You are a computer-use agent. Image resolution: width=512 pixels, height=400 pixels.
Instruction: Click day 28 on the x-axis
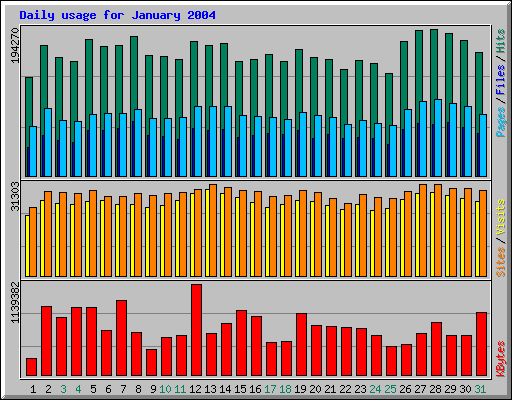[x=435, y=389]
